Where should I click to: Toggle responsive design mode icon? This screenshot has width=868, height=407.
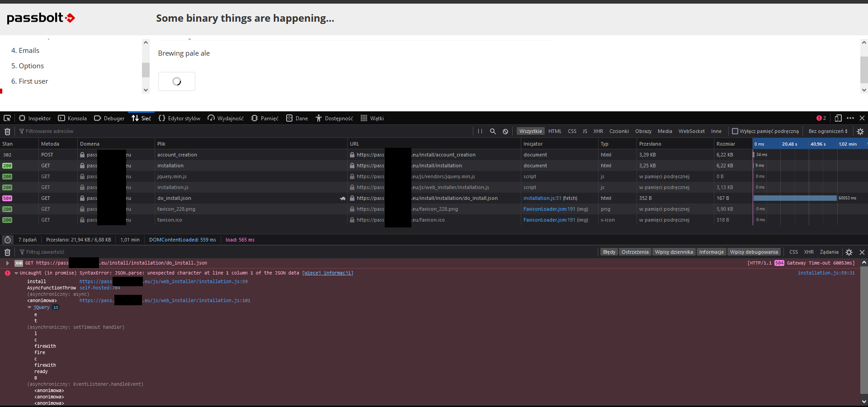tap(838, 118)
